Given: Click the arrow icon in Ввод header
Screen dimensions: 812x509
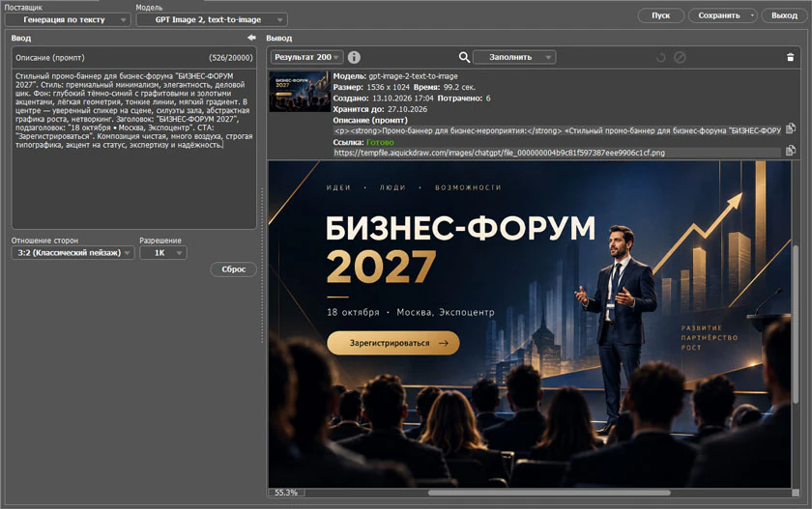Looking at the screenshot, I should pyautogui.click(x=251, y=38).
